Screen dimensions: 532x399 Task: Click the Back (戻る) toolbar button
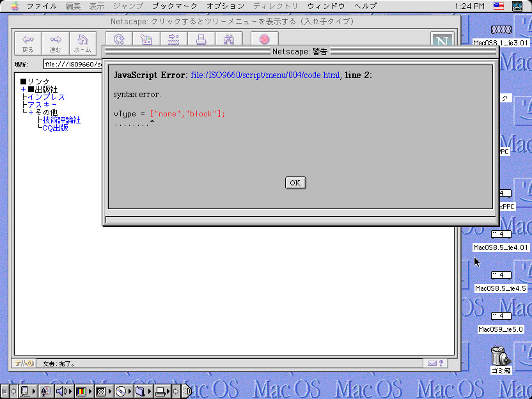(x=28, y=43)
